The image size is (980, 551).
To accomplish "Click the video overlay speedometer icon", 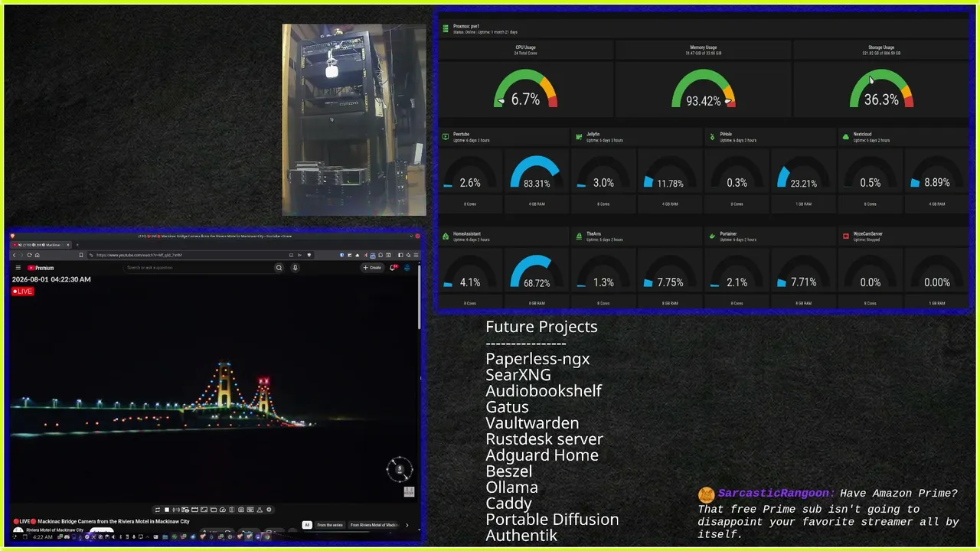I will tap(223, 510).
